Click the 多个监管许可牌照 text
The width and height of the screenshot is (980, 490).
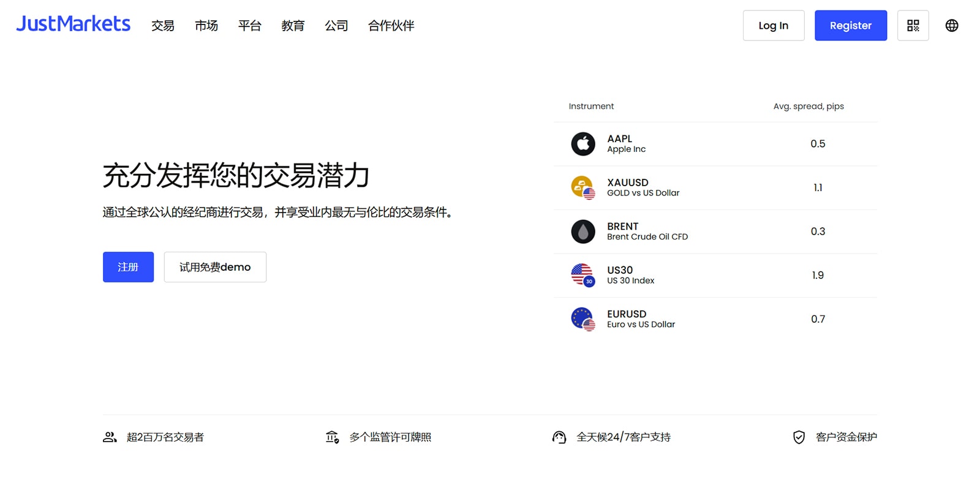(x=390, y=437)
